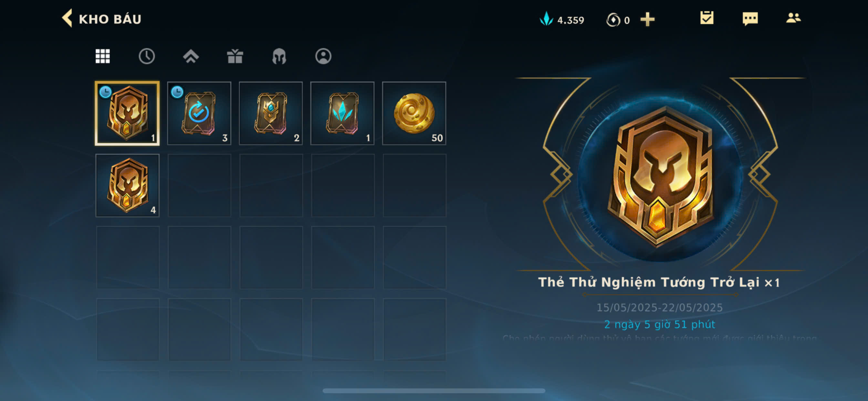Select the blue crystal card item

pyautogui.click(x=342, y=113)
